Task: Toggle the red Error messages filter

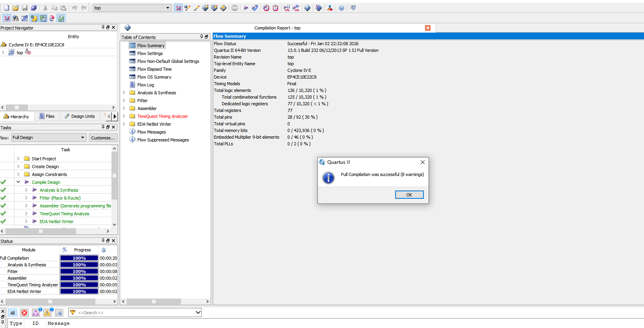Action: pos(24,313)
